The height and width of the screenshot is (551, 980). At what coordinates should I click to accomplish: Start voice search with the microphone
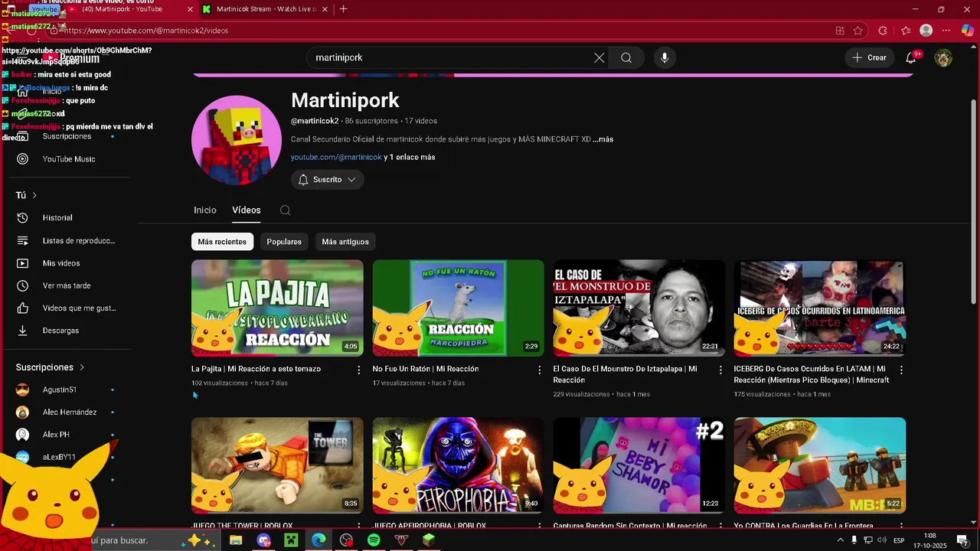(665, 57)
